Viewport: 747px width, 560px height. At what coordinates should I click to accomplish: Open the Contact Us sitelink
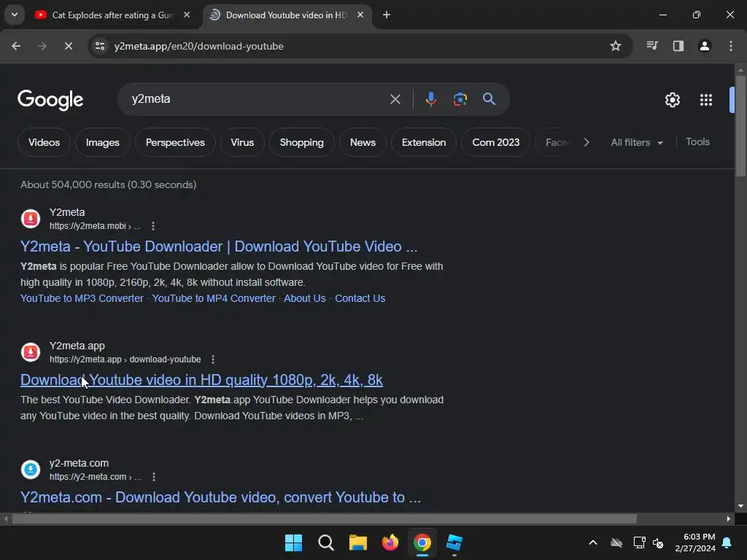point(360,298)
